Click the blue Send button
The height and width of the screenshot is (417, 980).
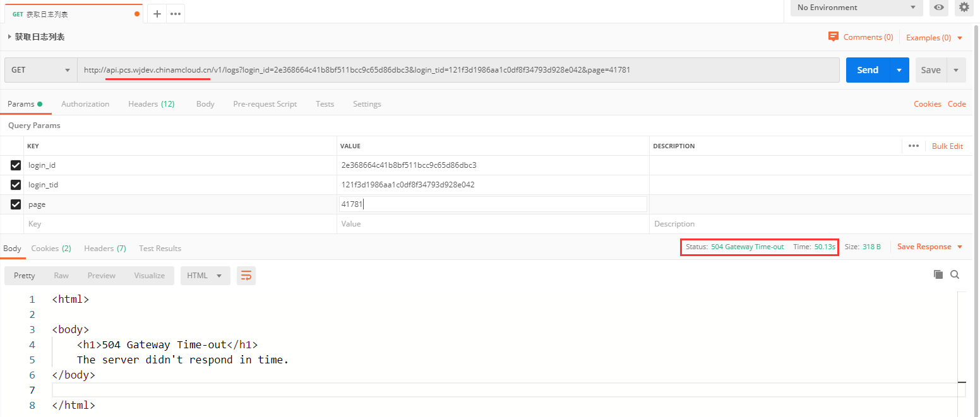(868, 70)
